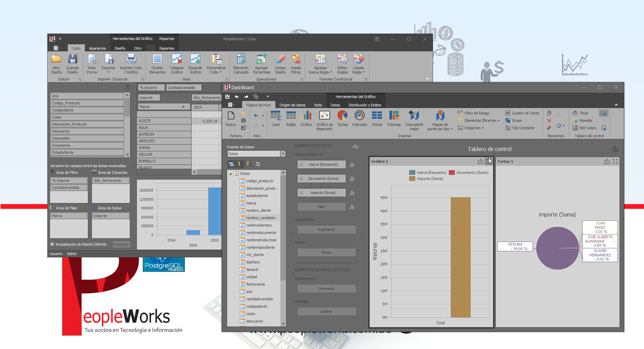
Task: Switch to Vista tab in DashBoard
Action: click(x=318, y=105)
